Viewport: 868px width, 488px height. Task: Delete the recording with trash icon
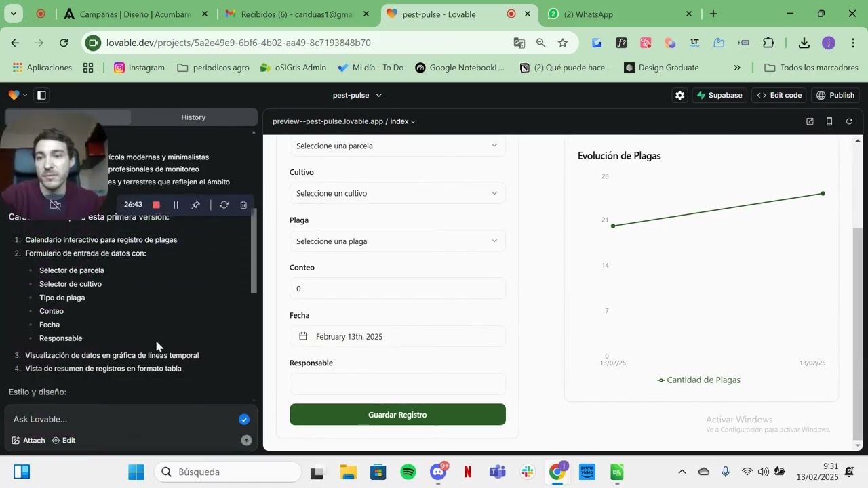(243, 205)
